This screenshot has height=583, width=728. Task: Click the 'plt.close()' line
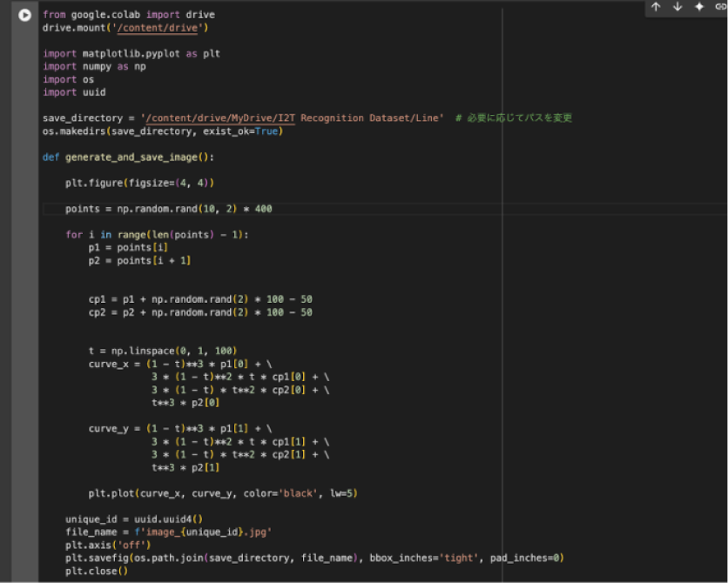pyautogui.click(x=97, y=571)
